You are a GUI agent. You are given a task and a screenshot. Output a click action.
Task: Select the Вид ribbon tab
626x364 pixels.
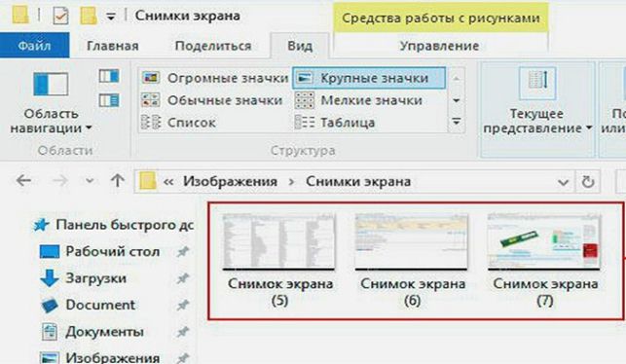click(x=300, y=46)
